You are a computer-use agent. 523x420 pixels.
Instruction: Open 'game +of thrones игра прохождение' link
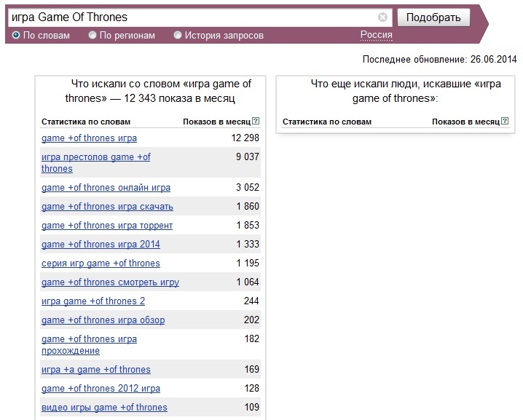pos(89,345)
